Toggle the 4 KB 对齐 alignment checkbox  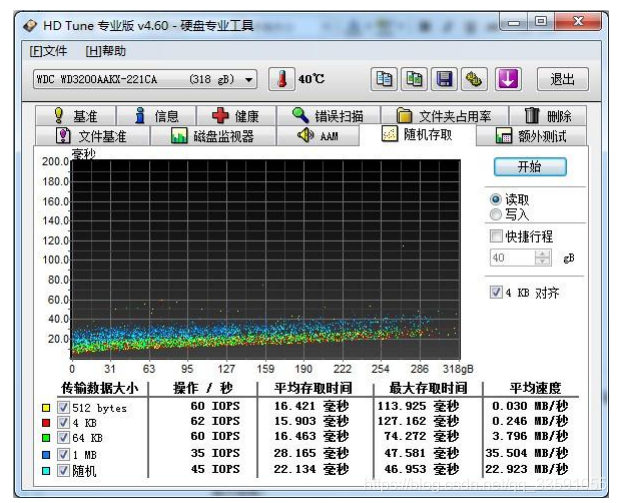(x=496, y=292)
